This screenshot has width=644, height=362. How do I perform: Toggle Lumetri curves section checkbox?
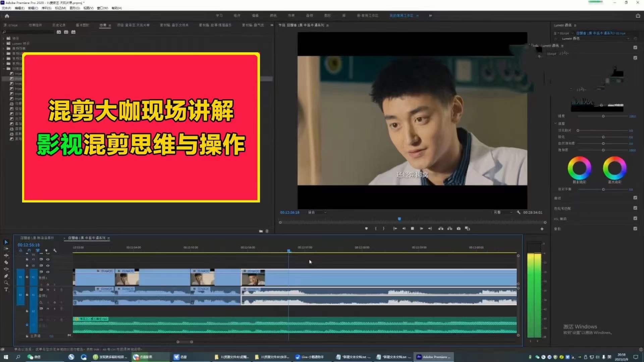click(635, 198)
